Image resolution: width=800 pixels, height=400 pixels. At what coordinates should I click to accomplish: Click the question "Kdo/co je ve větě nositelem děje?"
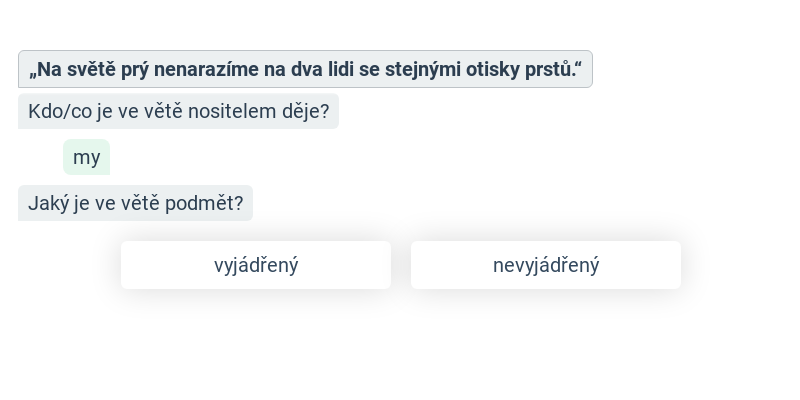tap(178, 111)
